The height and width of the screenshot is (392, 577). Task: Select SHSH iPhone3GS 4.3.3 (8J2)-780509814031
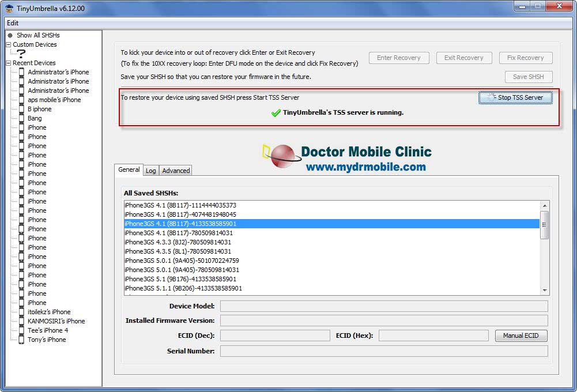[x=332, y=242]
